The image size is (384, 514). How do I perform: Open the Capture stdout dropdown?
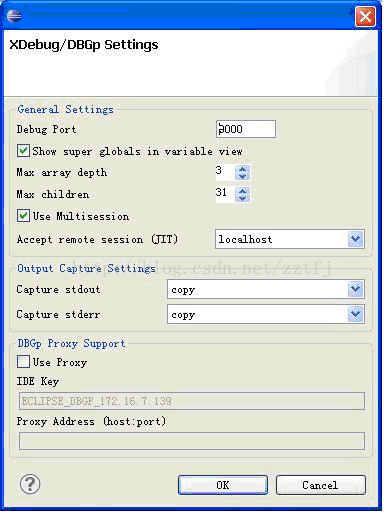[355, 289]
